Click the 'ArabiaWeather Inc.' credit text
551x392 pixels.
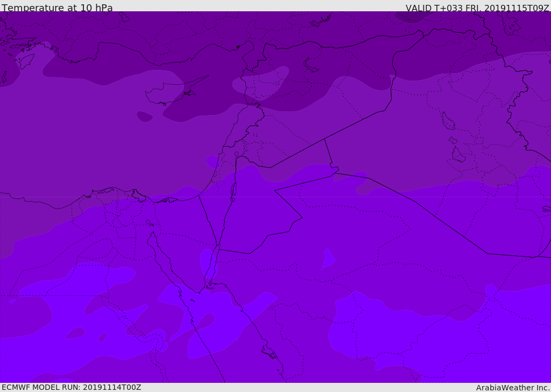point(513,388)
